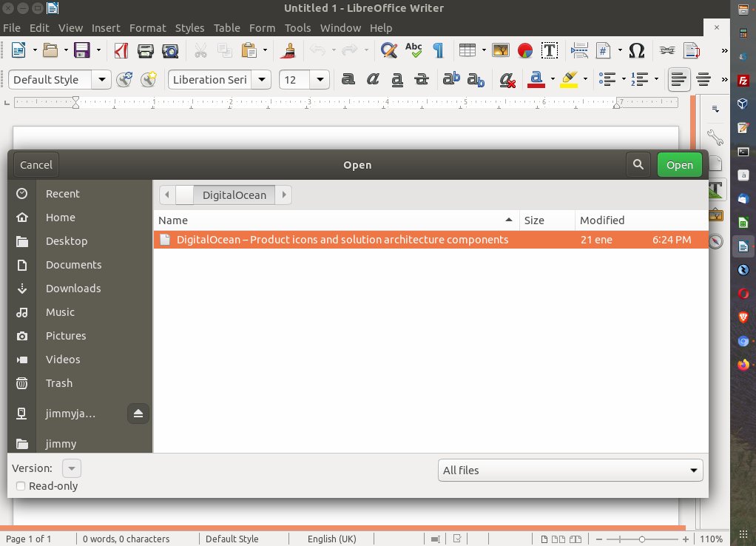Expand Paragraph Style dropdown arrow
This screenshot has width=756, height=546.
[x=102, y=80]
